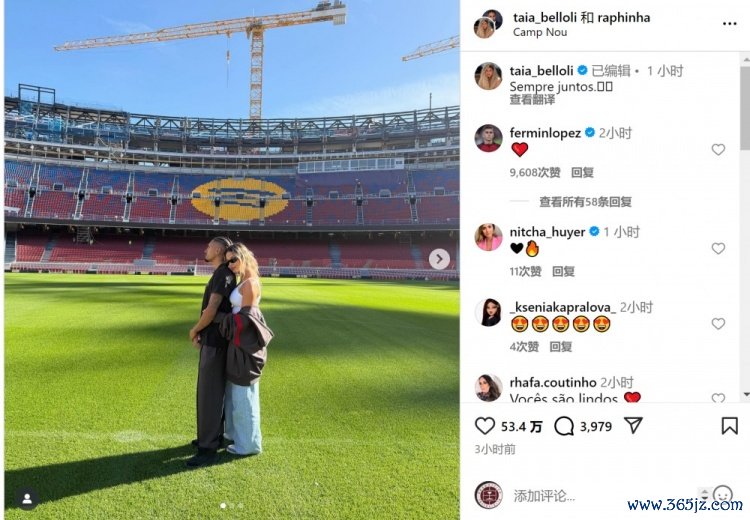Reply to ferminlopez's comment

(582, 172)
